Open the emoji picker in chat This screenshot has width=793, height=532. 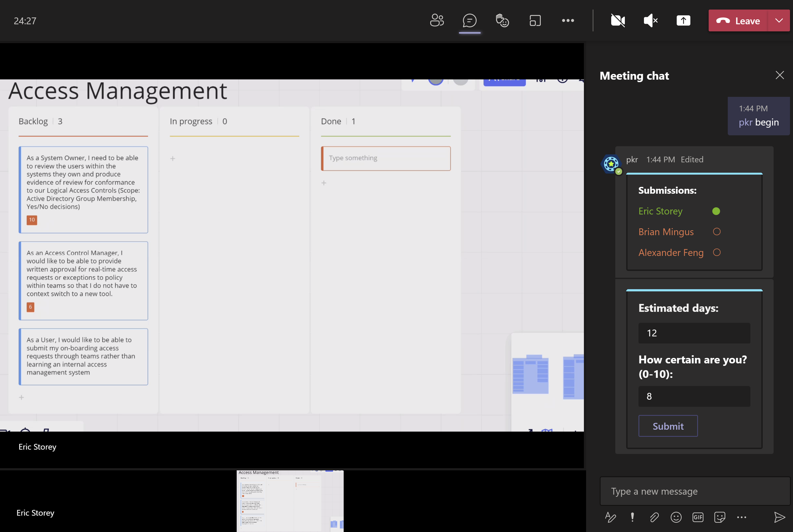[676, 517]
